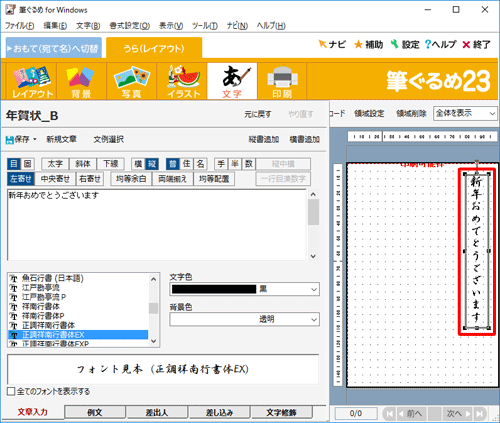Open the 印刷 (print) printer icon

(x=282, y=82)
